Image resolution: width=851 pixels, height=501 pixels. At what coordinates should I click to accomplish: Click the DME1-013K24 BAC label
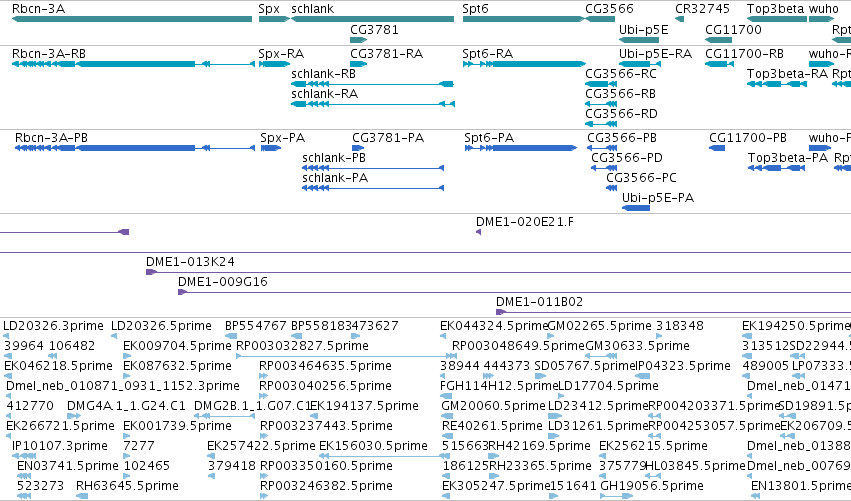click(190, 262)
